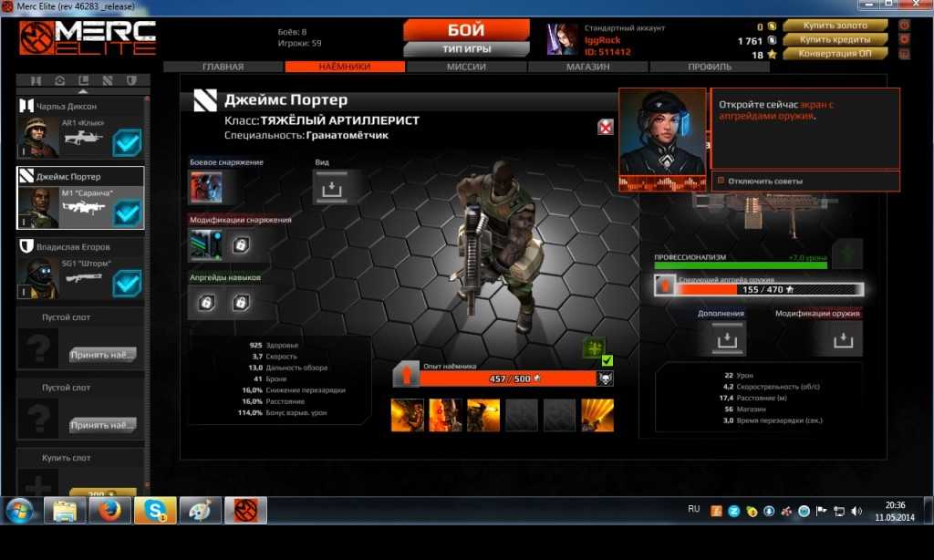Switch to the МИССИИ tab
Viewport: 934px width, 560px height.
coord(466,67)
